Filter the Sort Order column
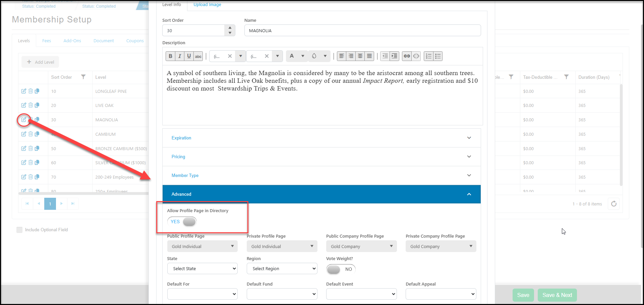The height and width of the screenshot is (305, 644). click(x=83, y=77)
